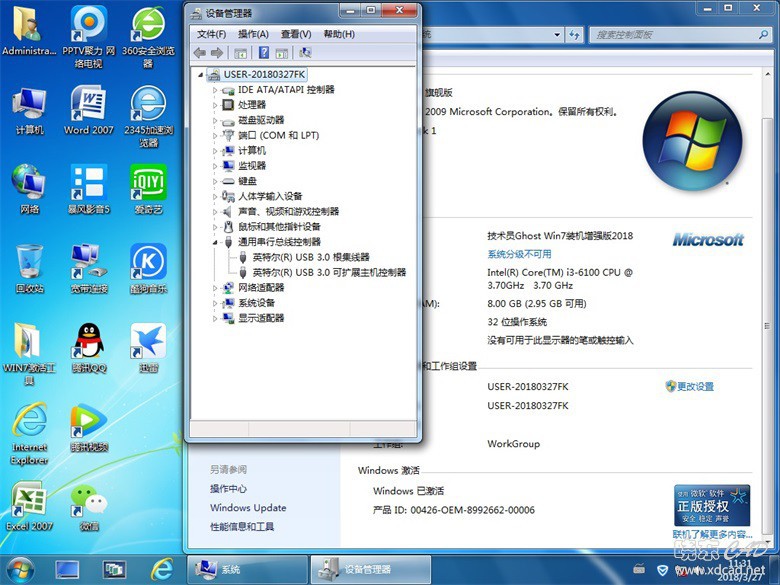Screen dimensions: 780x585
Task: Open the 操作中心 link
Action: click(x=228, y=489)
